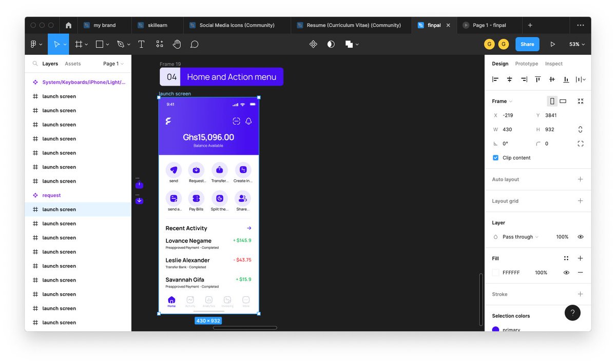Image resolution: width=616 pixels, height=364 pixels.
Task: Expand the Pen tool options arrow
Action: [x=128, y=45]
